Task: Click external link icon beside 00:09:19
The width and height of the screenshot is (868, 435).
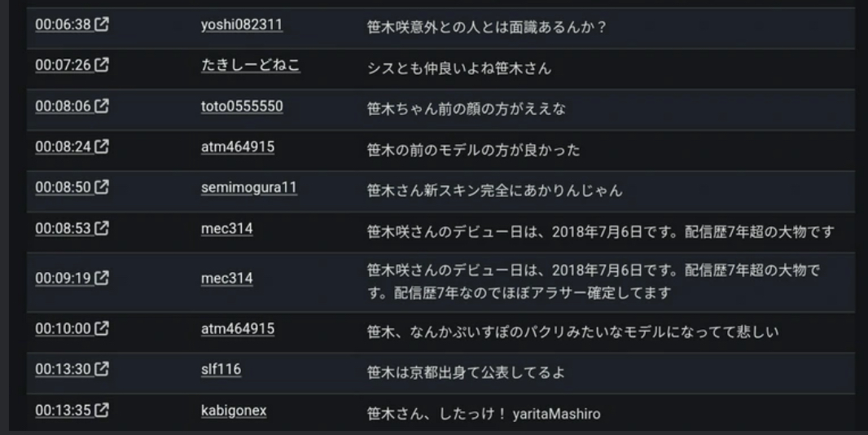Action: tap(102, 279)
